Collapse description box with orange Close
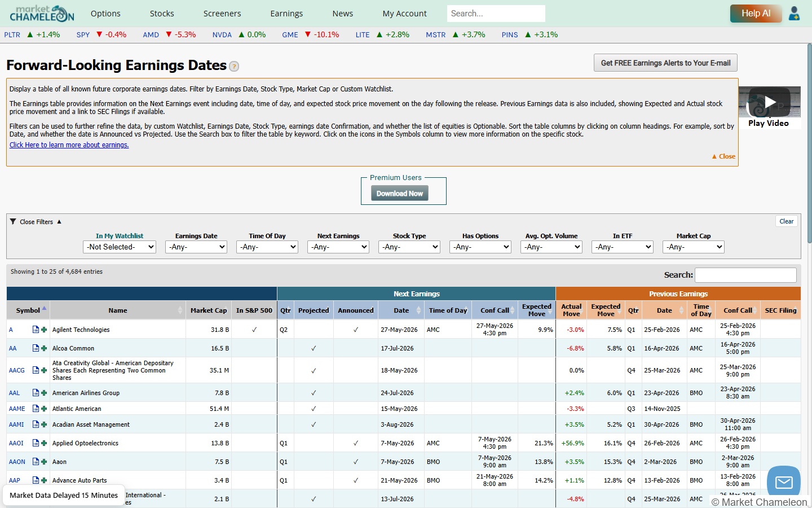 pyautogui.click(x=723, y=156)
